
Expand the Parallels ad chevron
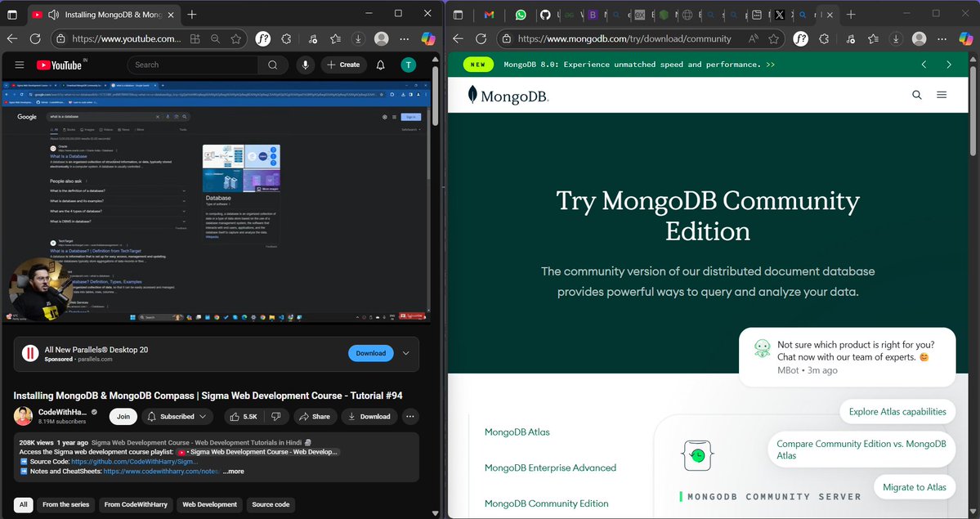[x=406, y=353]
